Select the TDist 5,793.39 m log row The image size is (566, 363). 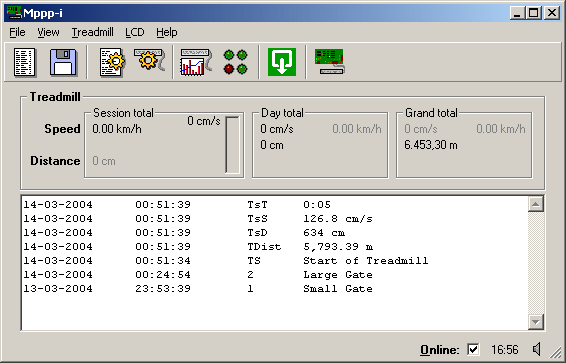(x=274, y=247)
